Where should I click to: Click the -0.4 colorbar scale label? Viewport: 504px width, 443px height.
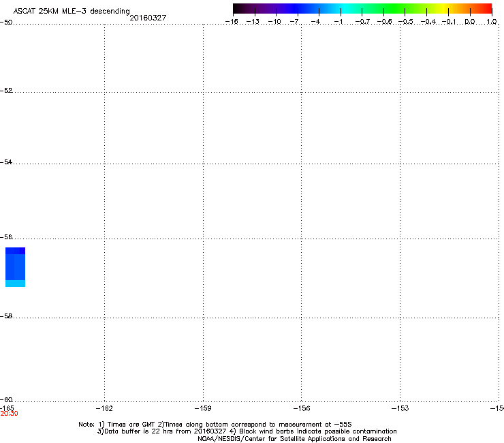[x=428, y=22]
